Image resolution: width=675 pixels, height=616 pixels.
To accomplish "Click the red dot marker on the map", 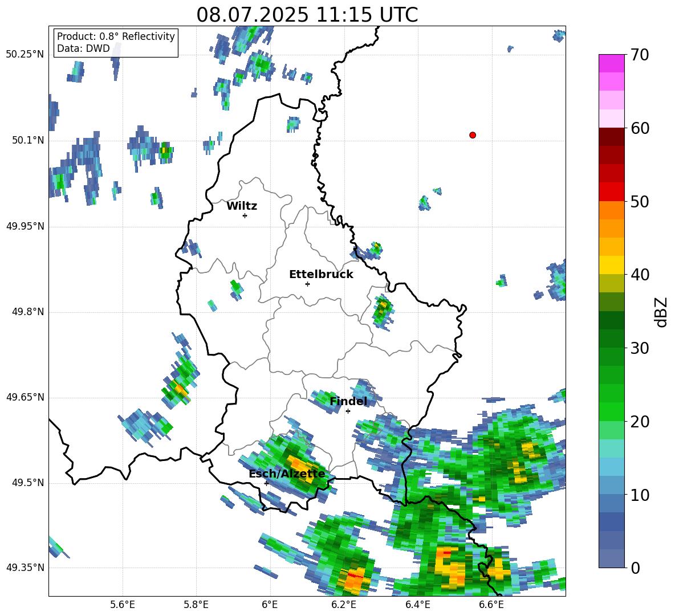I will tap(473, 135).
